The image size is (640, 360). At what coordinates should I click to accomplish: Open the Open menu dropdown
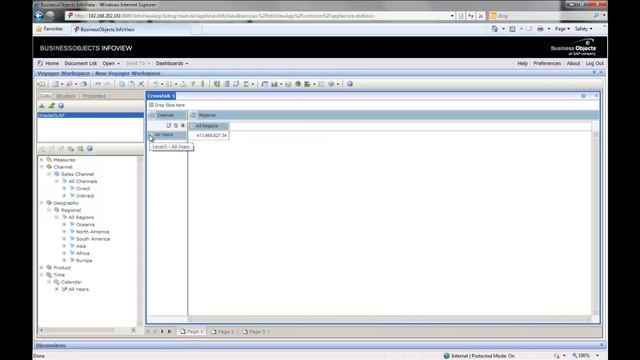111,64
